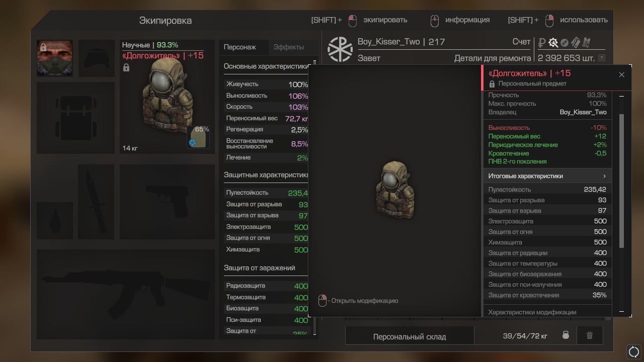Select the tickets currency icon
The image size is (644, 362).
coord(575,43)
